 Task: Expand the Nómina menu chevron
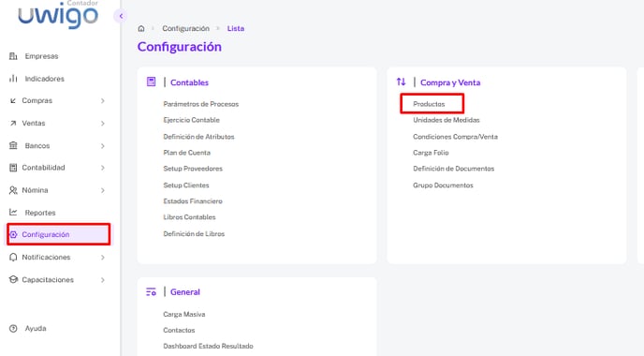coord(103,190)
